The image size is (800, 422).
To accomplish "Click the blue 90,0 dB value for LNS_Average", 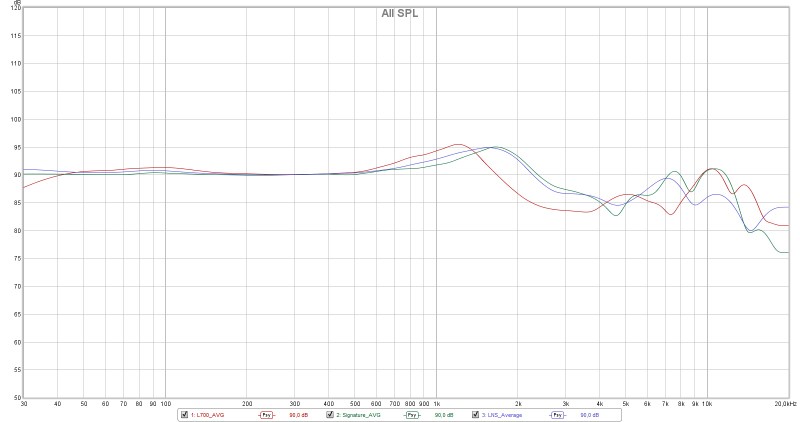I will pyautogui.click(x=589, y=414).
